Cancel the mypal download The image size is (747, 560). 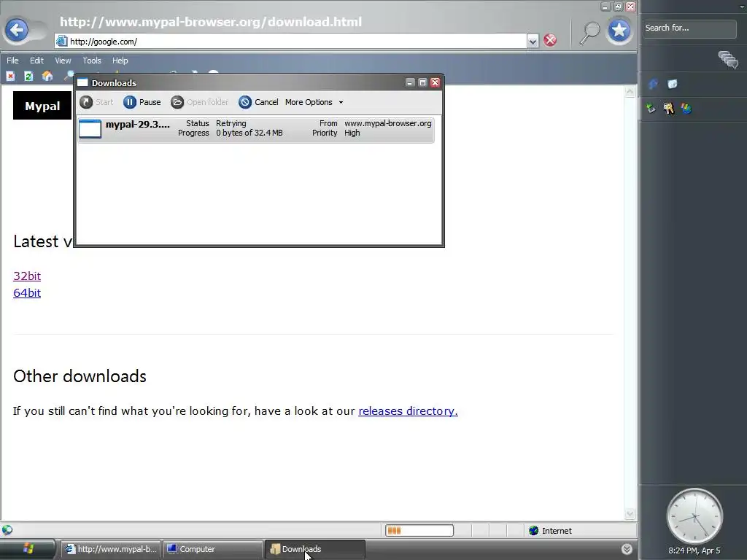259,102
